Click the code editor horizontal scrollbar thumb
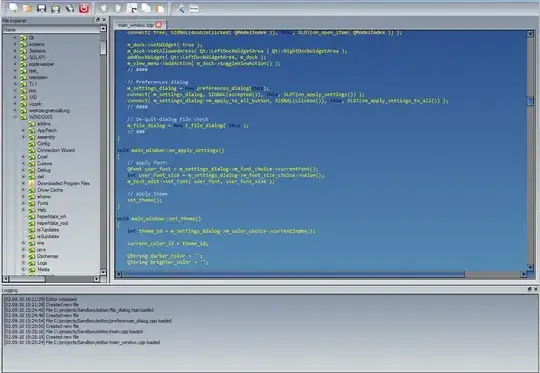Image resolution: width=540 pixels, height=373 pixels. coord(293,274)
